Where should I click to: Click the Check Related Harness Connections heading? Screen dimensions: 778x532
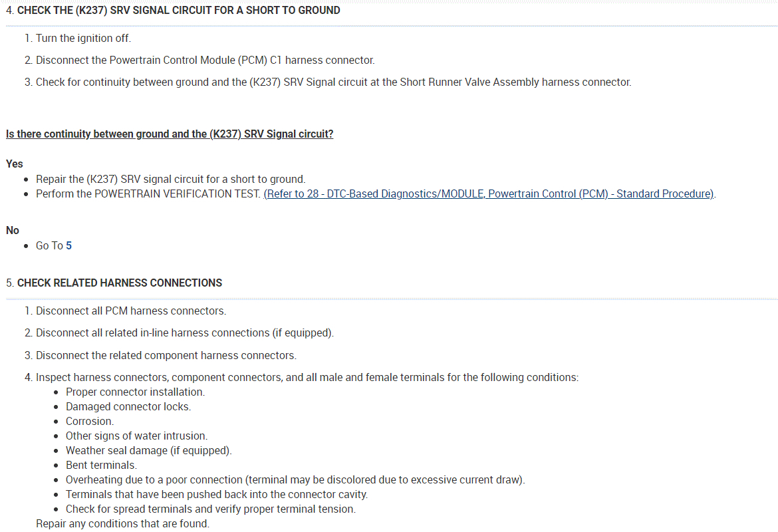click(120, 283)
